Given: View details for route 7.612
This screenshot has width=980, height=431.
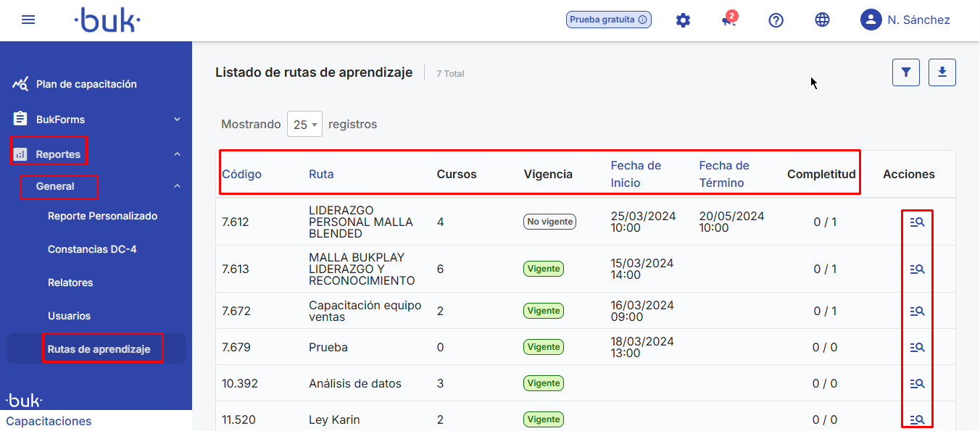Looking at the screenshot, I should 917,222.
